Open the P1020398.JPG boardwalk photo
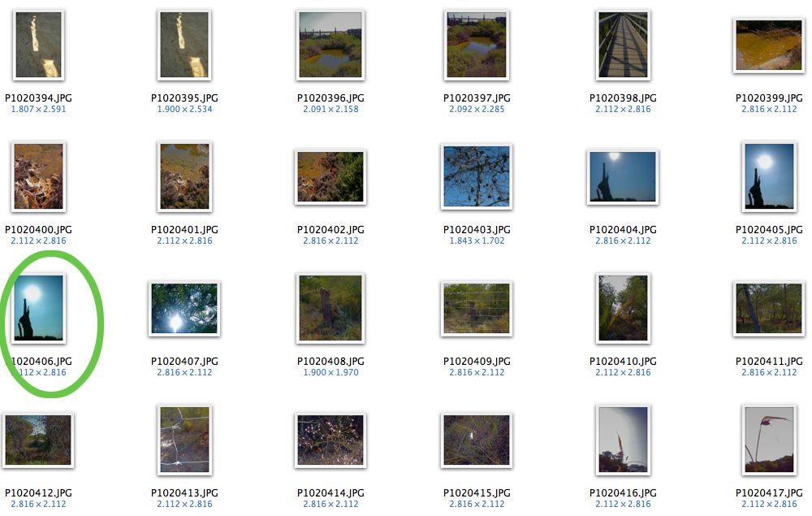The image size is (812, 516). (x=623, y=45)
